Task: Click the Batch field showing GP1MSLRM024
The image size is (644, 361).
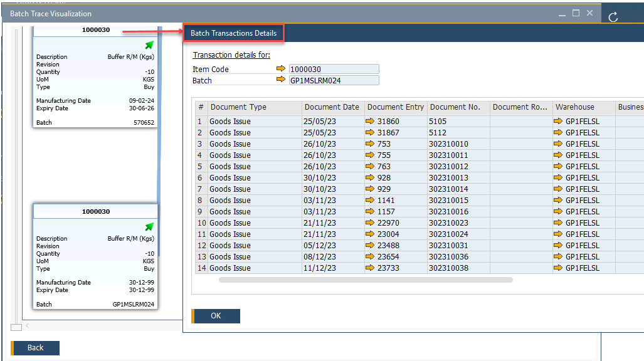Action: click(334, 79)
